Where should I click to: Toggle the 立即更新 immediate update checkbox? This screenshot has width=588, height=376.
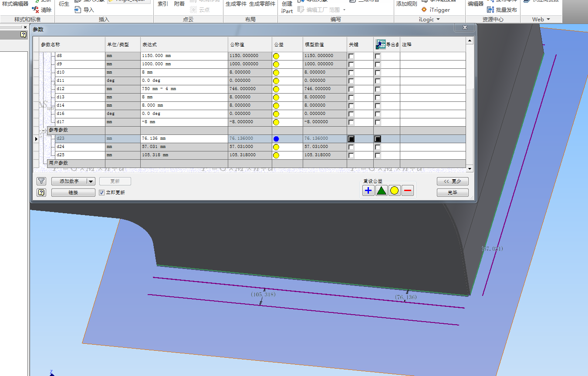click(x=102, y=192)
